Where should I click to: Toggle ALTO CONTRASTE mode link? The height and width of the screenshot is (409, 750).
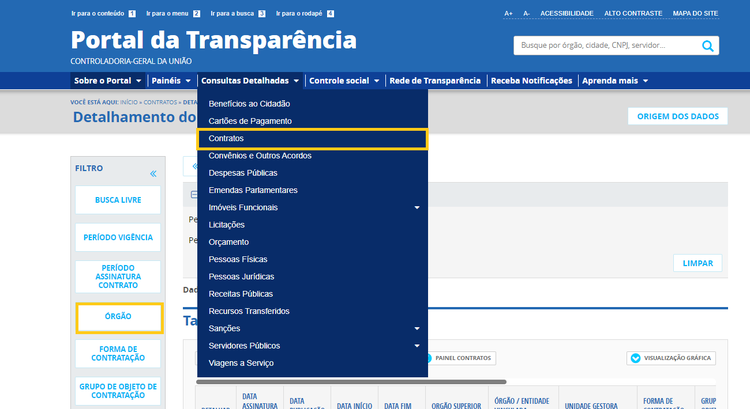pos(633,13)
